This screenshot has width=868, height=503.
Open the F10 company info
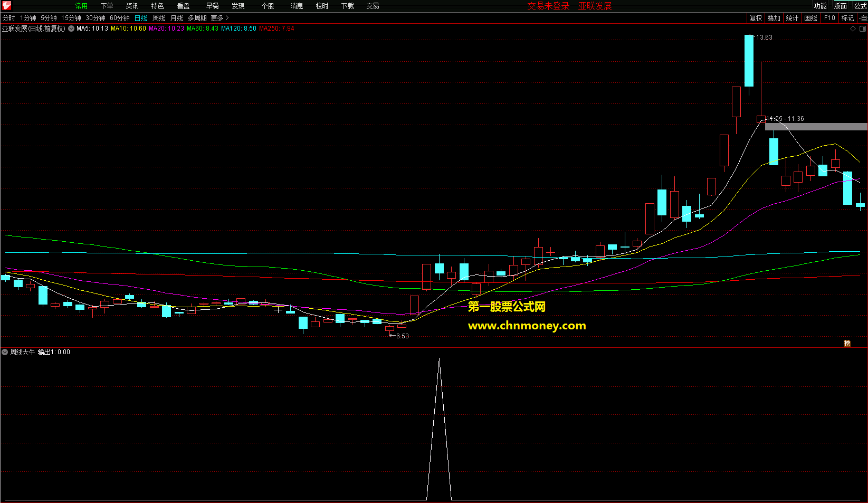tap(829, 18)
